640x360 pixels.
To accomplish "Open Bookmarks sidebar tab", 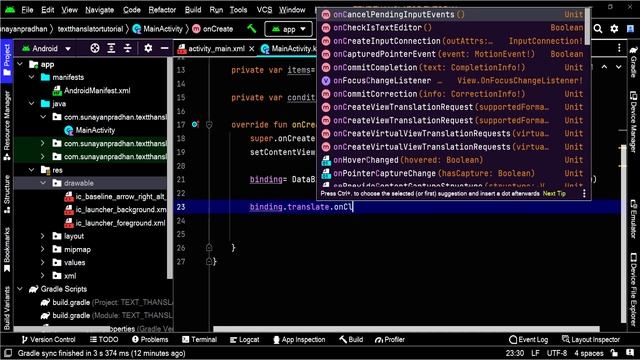I will click(x=7, y=250).
